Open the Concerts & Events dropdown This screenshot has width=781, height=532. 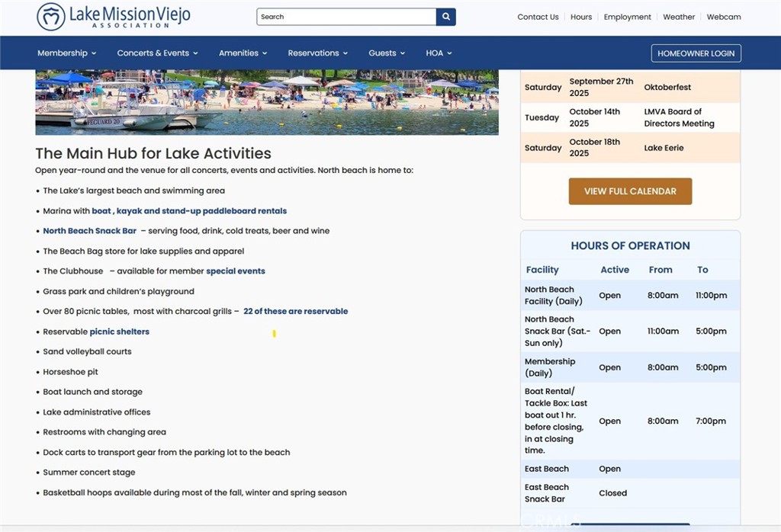pos(157,53)
